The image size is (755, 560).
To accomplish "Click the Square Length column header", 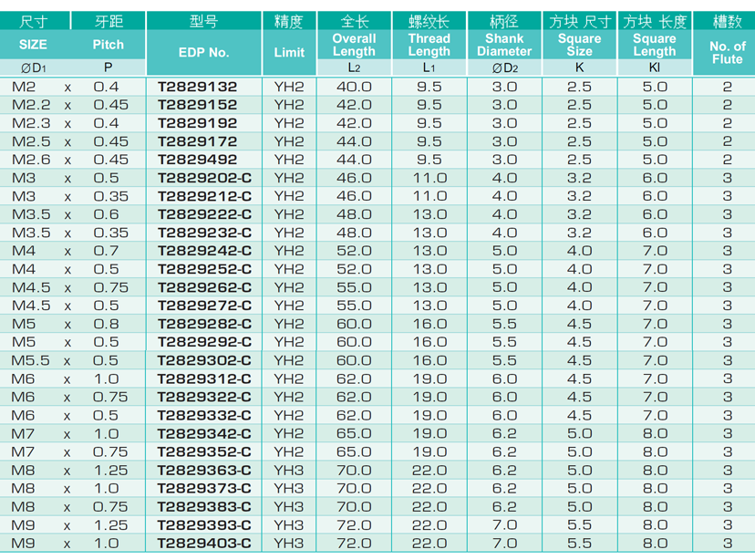I will tap(655, 45).
